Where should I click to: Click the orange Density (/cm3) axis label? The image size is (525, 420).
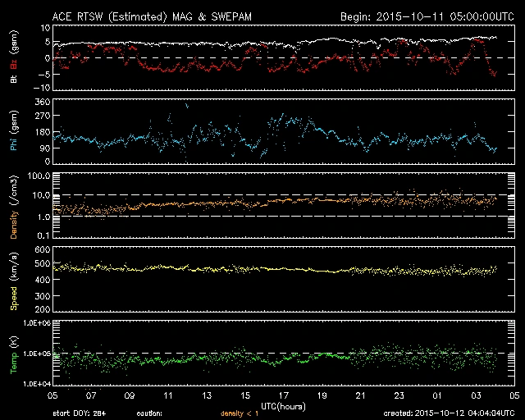coord(12,206)
